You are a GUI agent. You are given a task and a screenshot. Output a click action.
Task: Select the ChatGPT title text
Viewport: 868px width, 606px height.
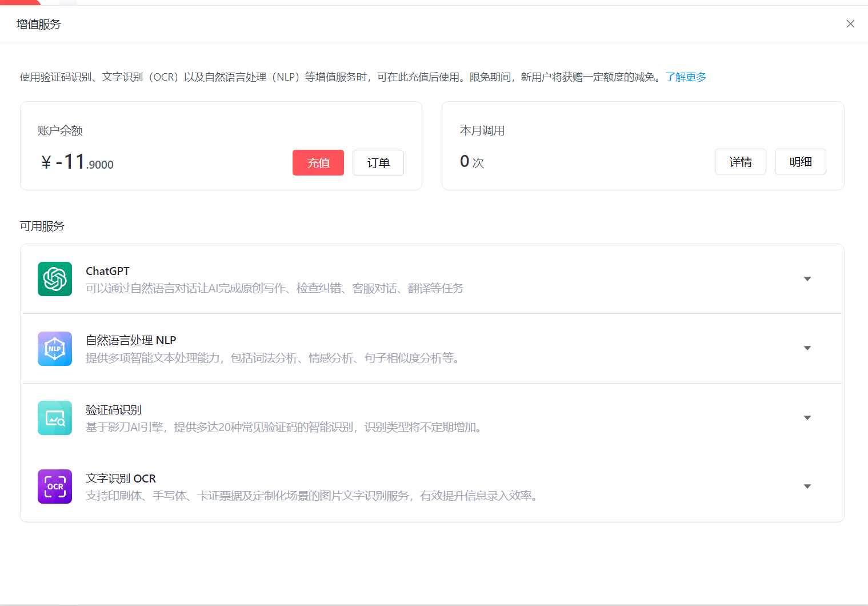107,271
